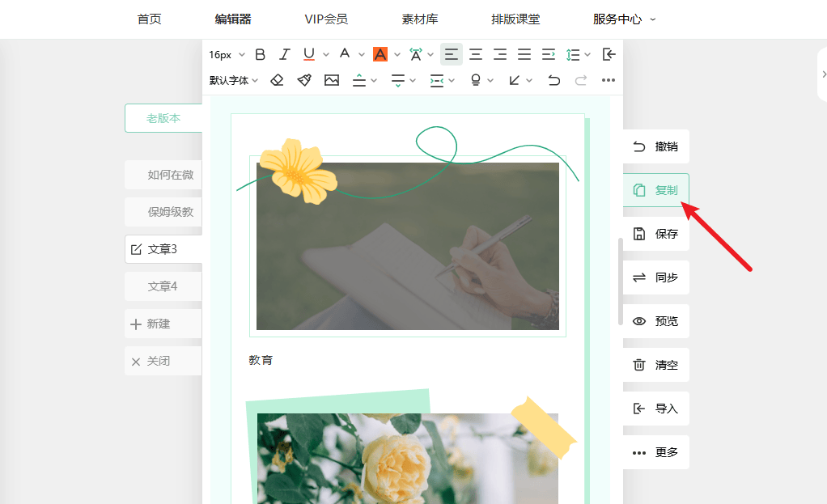
Task: Insert an image using the picture icon
Action: coord(332,80)
